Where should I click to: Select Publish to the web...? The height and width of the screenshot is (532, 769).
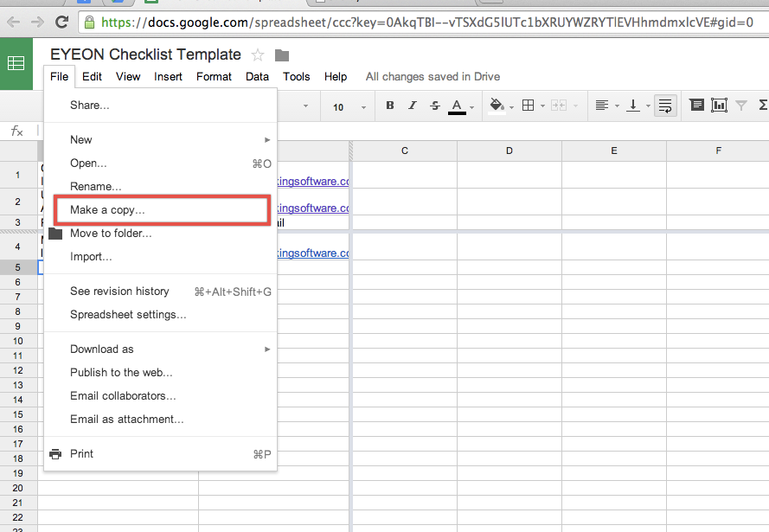point(160,373)
